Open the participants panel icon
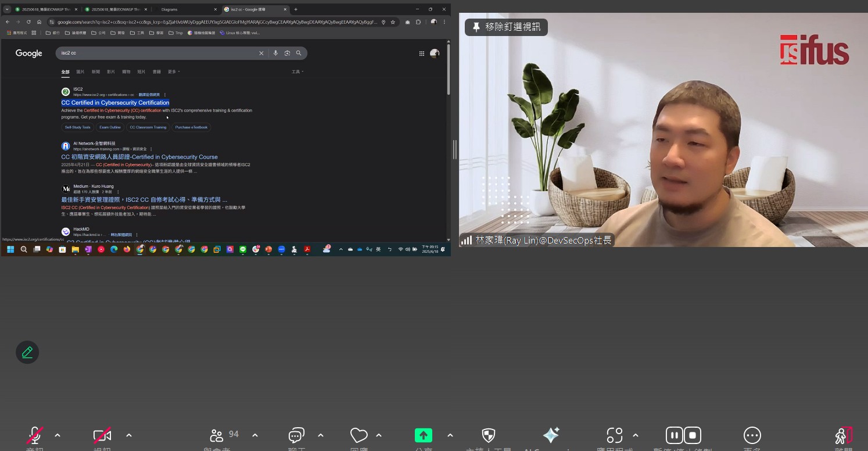 [217, 435]
